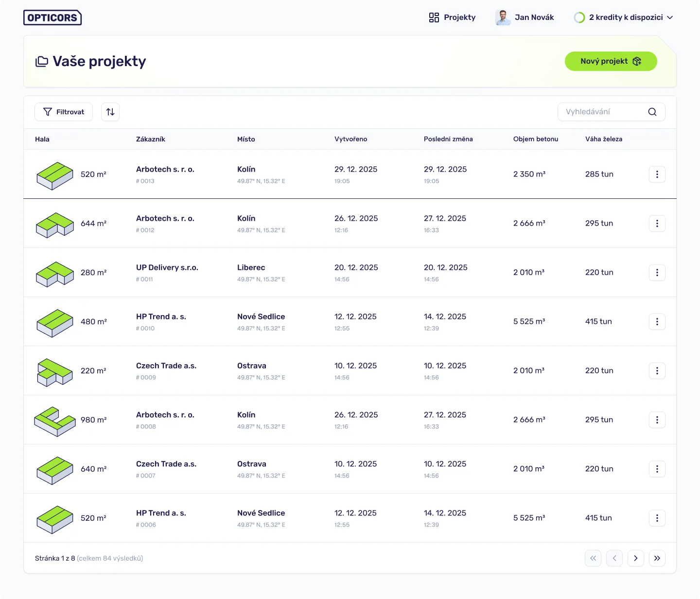Click the Objem betonu column header
The height and width of the screenshot is (599, 700).
[536, 139]
